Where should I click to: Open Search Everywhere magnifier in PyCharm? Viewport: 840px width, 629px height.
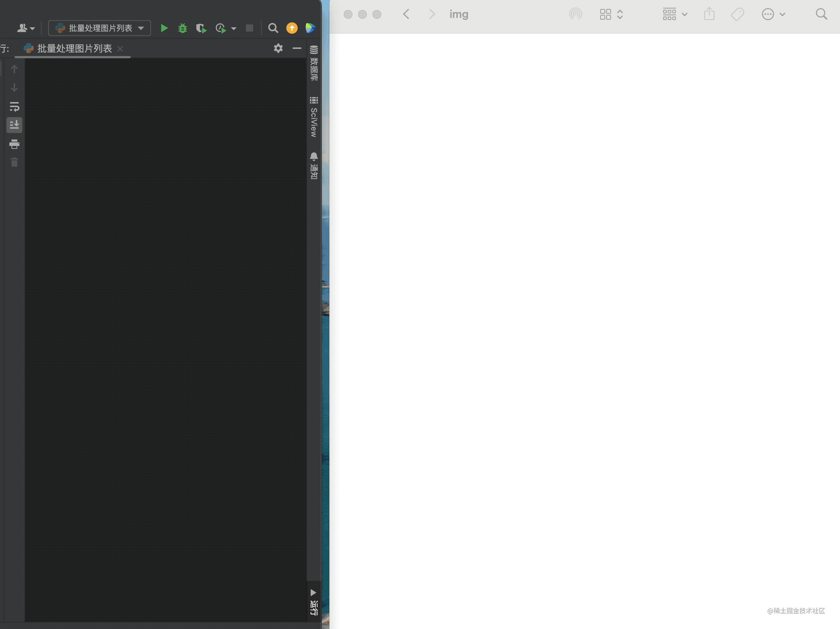point(273,28)
